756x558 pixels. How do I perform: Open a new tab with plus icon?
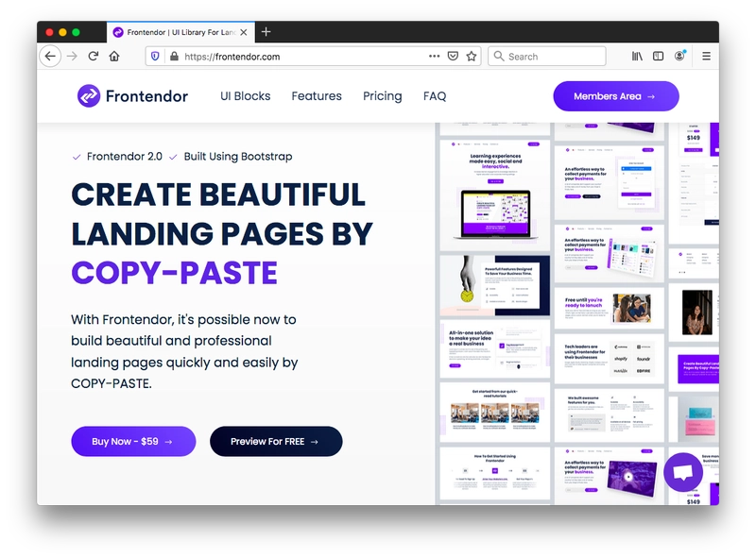[266, 32]
